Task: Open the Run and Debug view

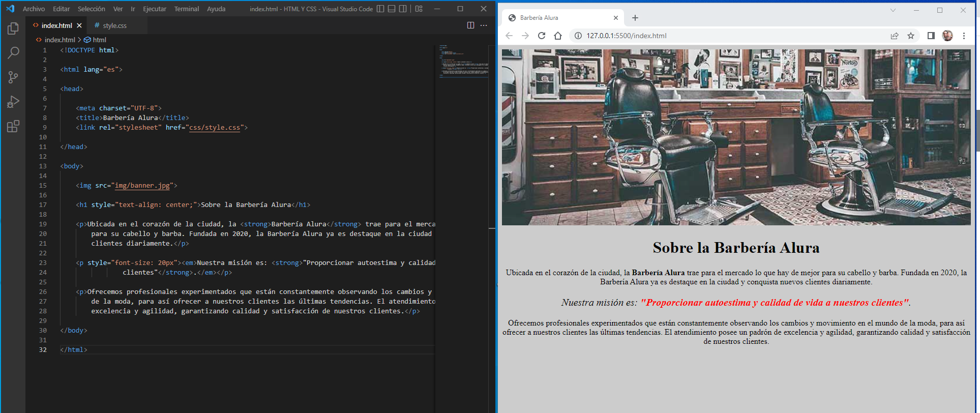Action: click(13, 102)
